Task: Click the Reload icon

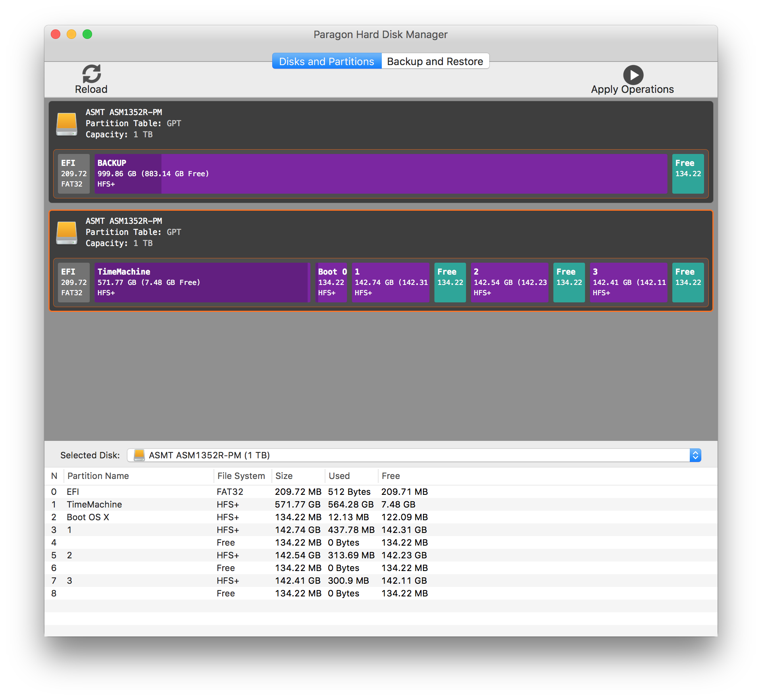Action: coord(91,74)
